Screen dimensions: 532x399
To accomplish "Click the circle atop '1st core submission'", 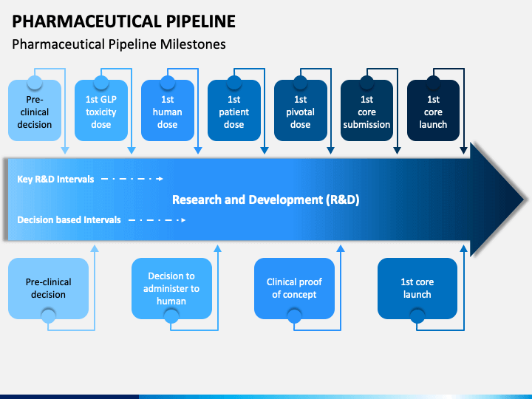I will pos(366,82).
